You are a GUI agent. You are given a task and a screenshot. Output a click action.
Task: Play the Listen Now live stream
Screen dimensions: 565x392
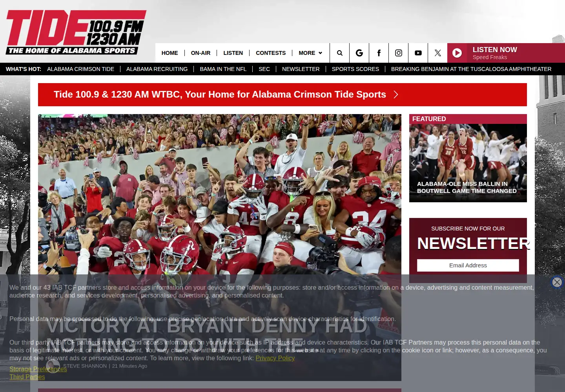(x=457, y=53)
